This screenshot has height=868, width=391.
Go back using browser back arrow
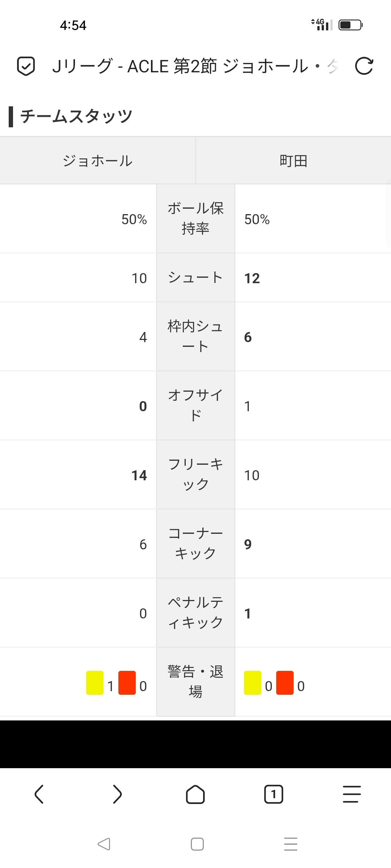tap(39, 794)
